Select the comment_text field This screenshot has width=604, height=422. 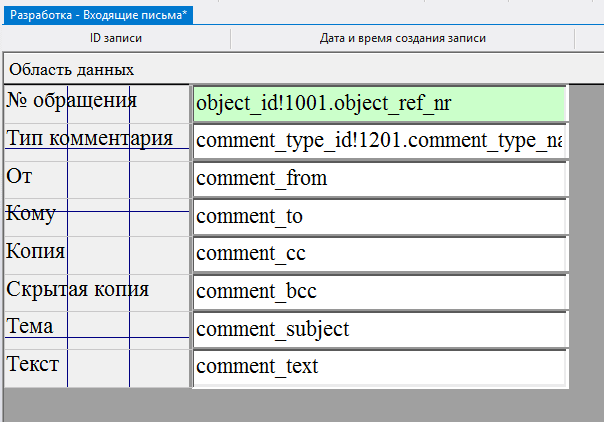pyautogui.click(x=379, y=367)
